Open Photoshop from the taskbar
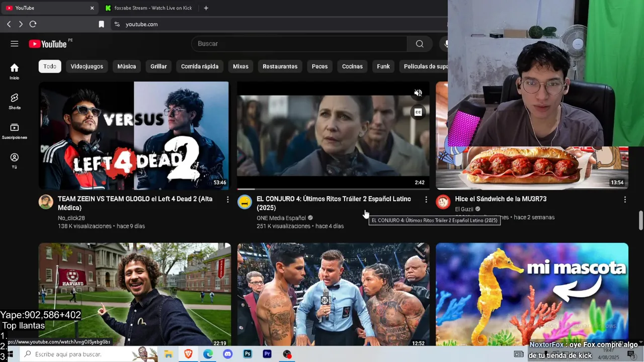 click(x=247, y=354)
